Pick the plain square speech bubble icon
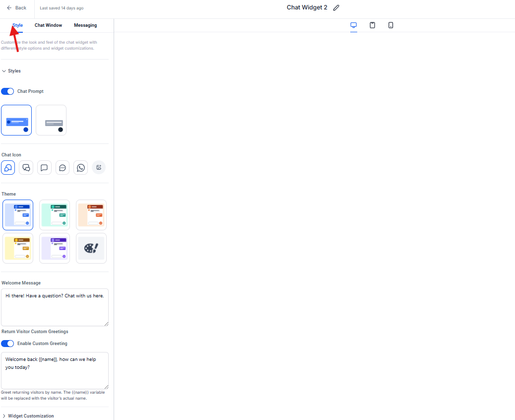This screenshot has height=420, width=515. tap(44, 168)
